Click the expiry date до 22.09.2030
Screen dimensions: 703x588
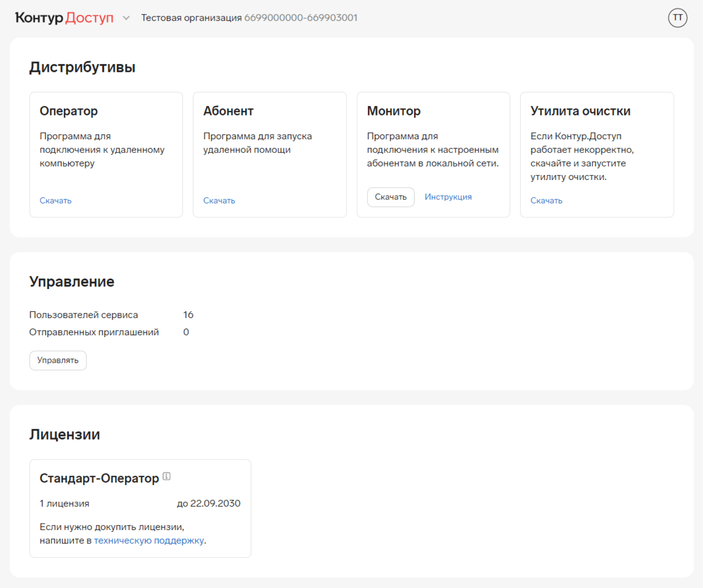[209, 503]
